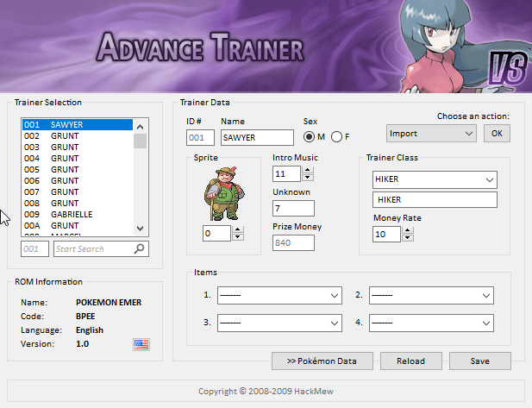Click the search magnifier icon
This screenshot has width=532, height=408.
[139, 248]
